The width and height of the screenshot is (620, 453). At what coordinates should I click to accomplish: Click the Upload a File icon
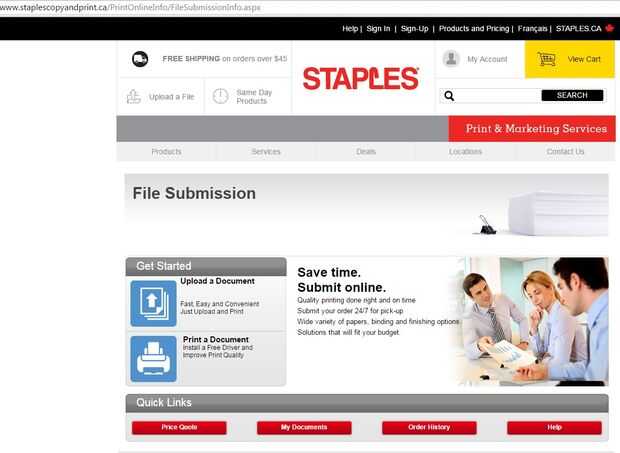[134, 96]
